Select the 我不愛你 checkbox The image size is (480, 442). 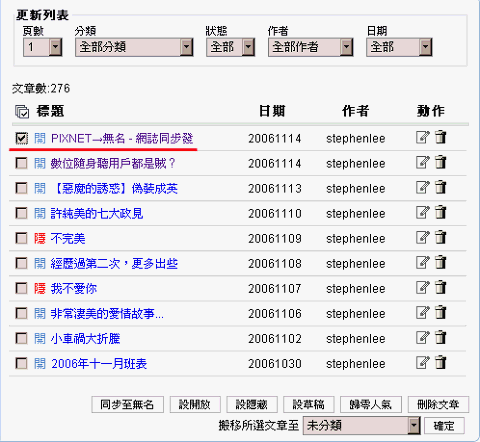(21, 288)
